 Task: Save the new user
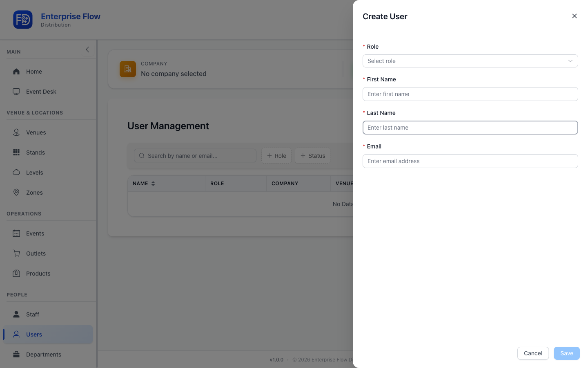(567, 353)
